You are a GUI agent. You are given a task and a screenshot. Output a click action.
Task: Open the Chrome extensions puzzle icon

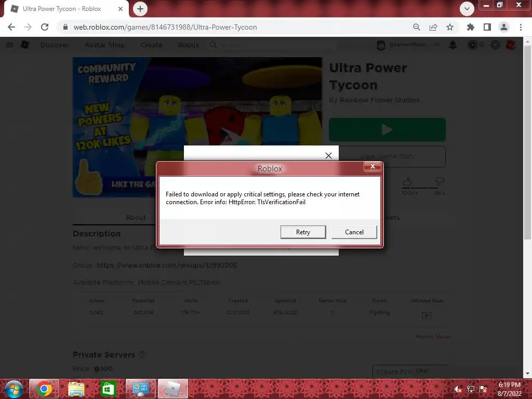coord(470,27)
